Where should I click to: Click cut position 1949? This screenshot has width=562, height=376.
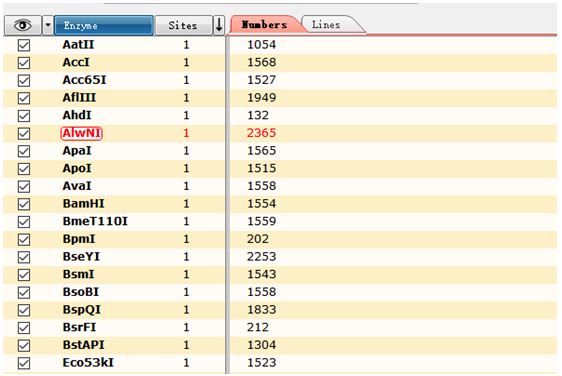click(262, 97)
